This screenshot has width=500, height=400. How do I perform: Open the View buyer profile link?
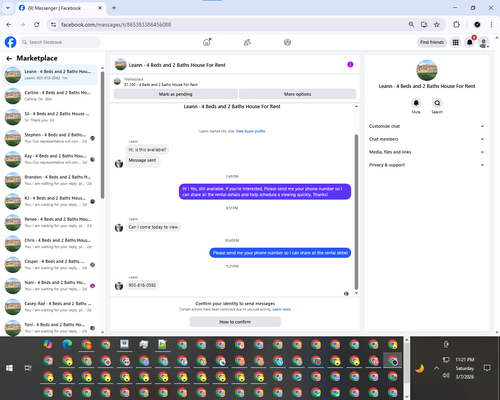click(250, 131)
